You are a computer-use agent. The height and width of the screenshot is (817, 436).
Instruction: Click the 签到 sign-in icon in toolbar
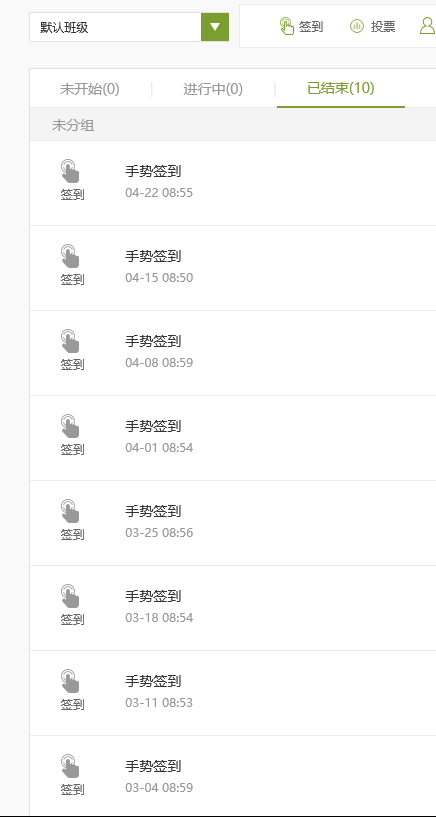pos(286,26)
